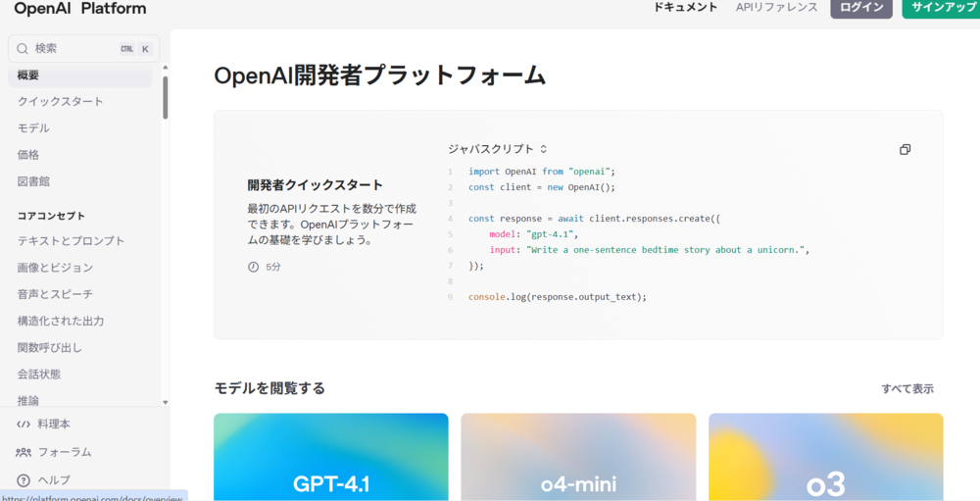The width and height of the screenshot is (980, 501).
Task: Copy the code sample via copy icon
Action: click(x=905, y=149)
